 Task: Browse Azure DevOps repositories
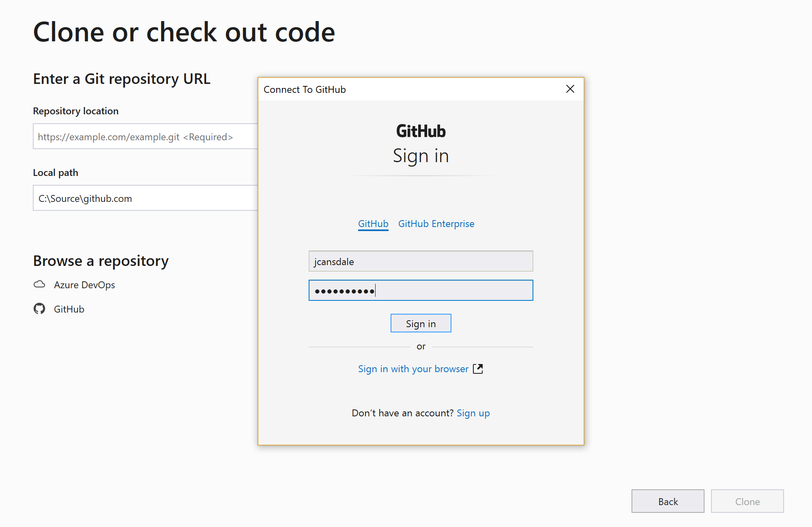pos(84,285)
